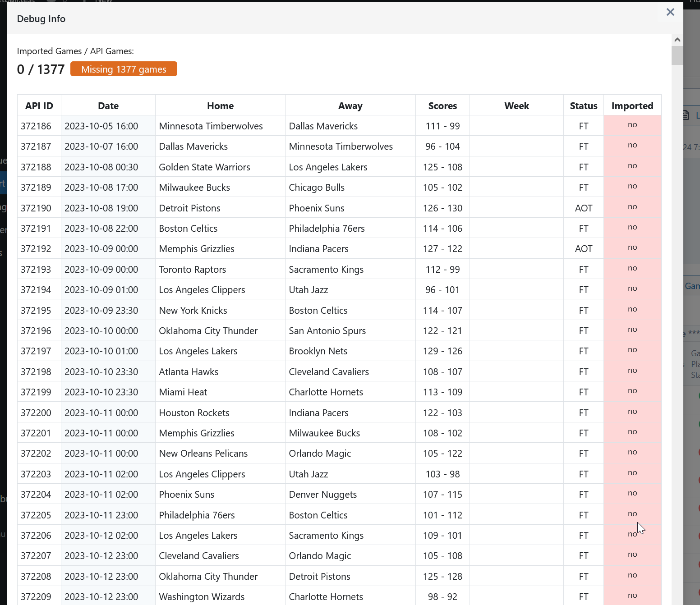700x605 pixels.
Task: Click Philadelphia 76ers in row 372191
Action: click(350, 229)
